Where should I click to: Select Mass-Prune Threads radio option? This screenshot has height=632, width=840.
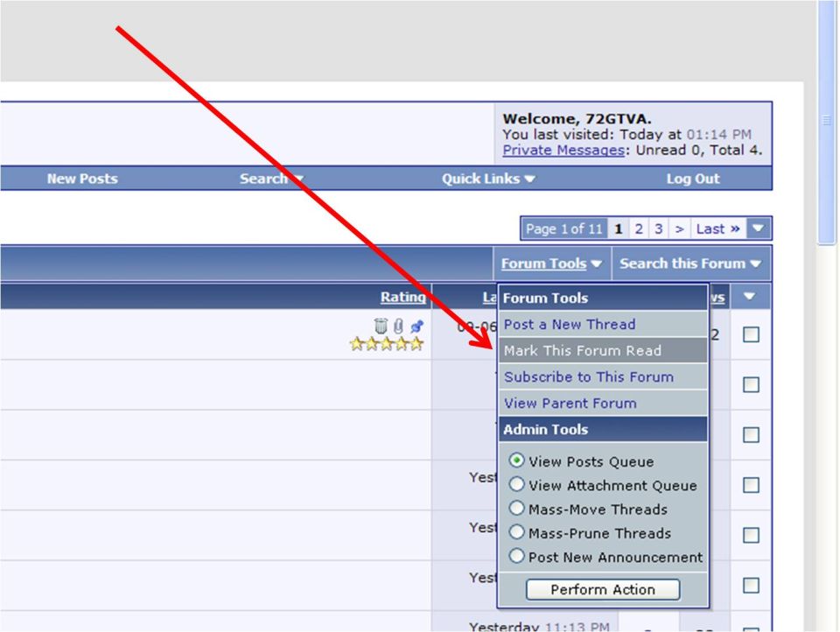(516, 531)
